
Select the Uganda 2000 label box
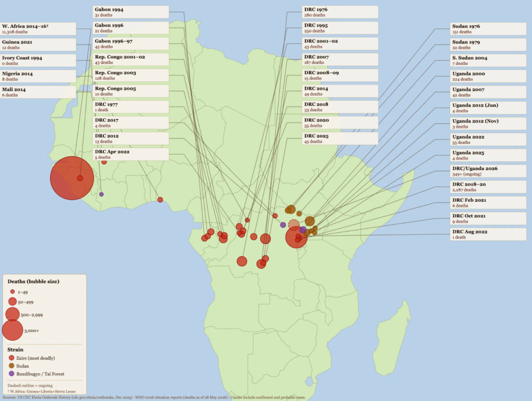pyautogui.click(x=488, y=76)
